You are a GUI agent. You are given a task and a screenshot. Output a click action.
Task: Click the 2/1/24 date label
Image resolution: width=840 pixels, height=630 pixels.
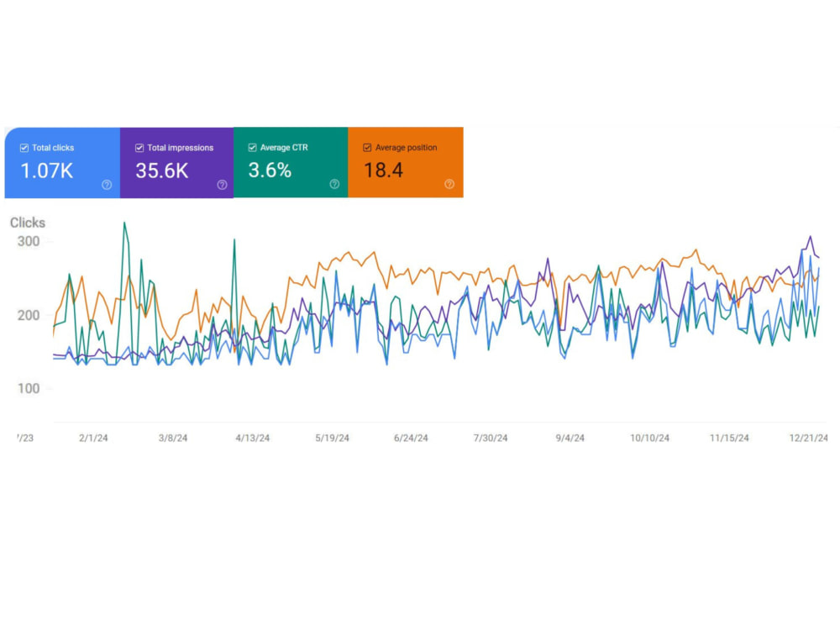point(93,438)
